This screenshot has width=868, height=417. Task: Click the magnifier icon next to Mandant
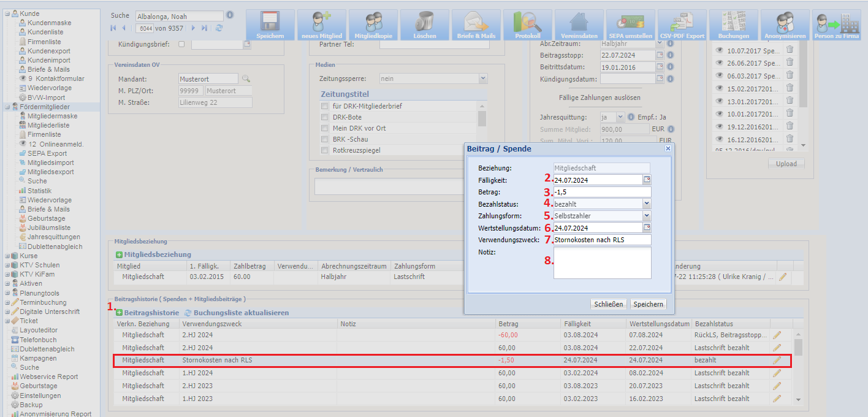click(x=246, y=78)
